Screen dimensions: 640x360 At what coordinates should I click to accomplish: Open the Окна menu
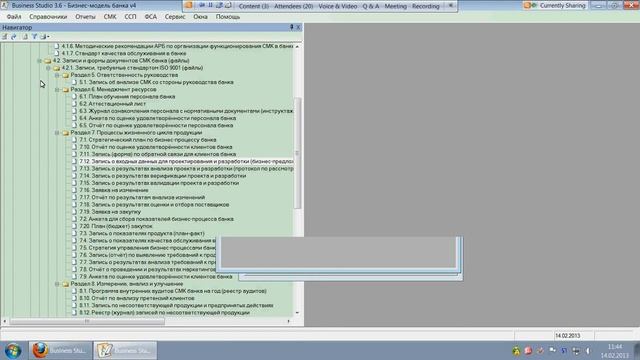coord(200,17)
